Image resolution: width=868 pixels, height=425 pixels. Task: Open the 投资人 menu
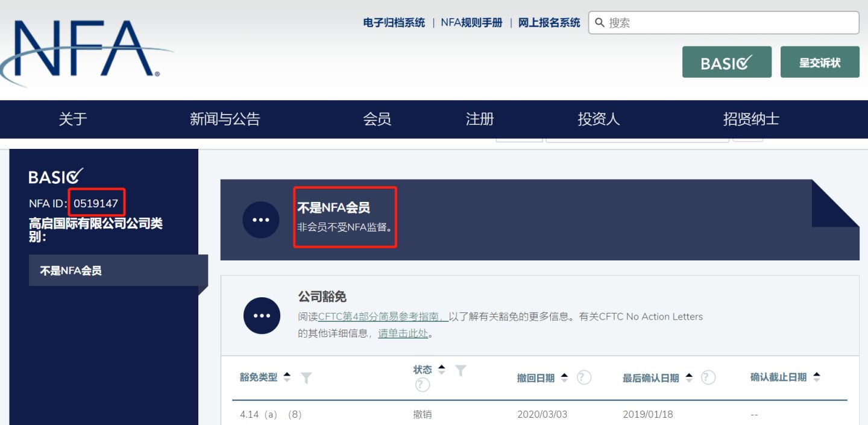[x=599, y=119]
